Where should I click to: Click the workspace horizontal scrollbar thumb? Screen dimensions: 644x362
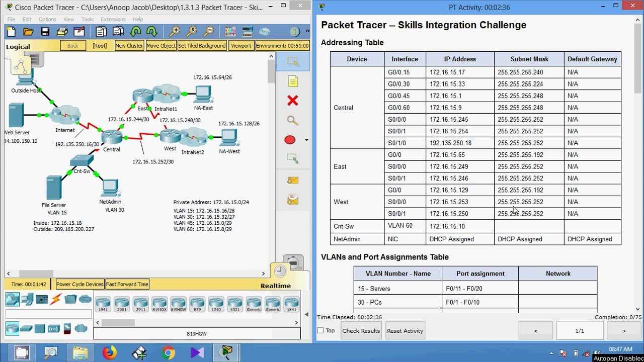(x=37, y=274)
